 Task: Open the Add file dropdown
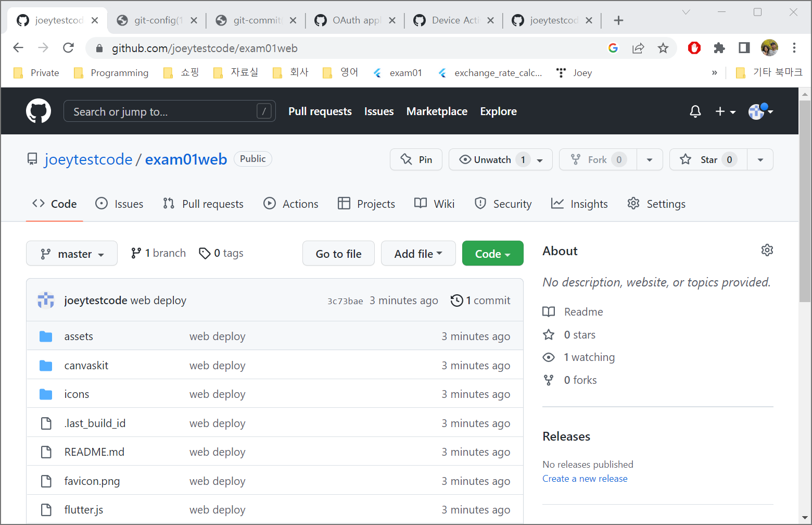[418, 254]
